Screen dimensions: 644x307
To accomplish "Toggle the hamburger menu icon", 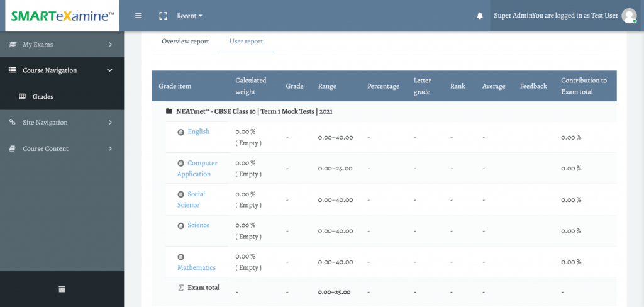I will click(138, 16).
